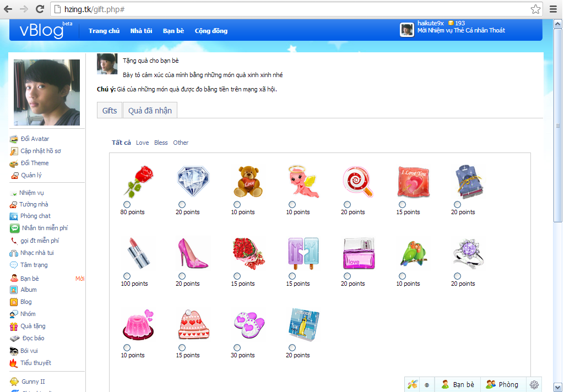Image resolution: width=564 pixels, height=392 pixels.
Task: Open the Phòng chat bar button
Action: click(502, 384)
